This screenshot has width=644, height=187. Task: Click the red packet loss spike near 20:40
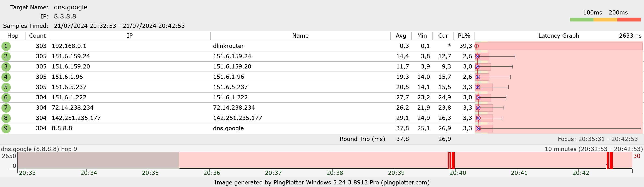(451, 160)
